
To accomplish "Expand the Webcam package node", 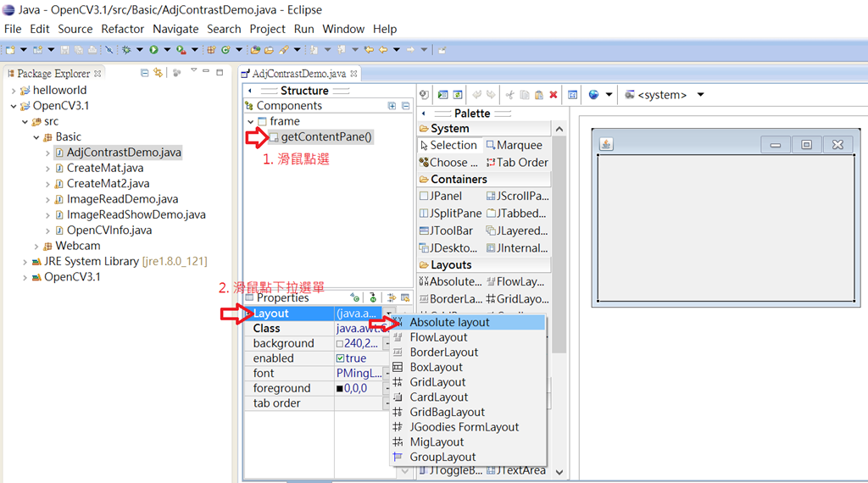I will pyautogui.click(x=36, y=247).
